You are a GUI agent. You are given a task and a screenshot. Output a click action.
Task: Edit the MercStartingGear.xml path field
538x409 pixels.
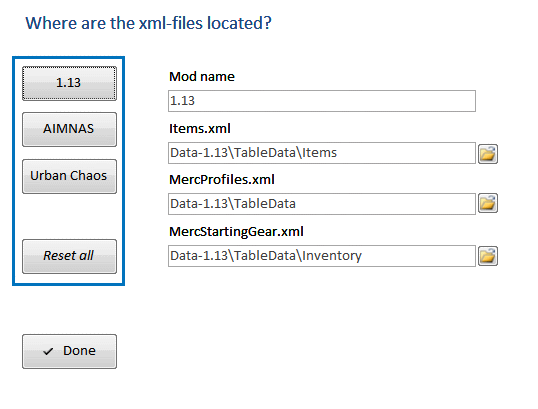pos(321,256)
